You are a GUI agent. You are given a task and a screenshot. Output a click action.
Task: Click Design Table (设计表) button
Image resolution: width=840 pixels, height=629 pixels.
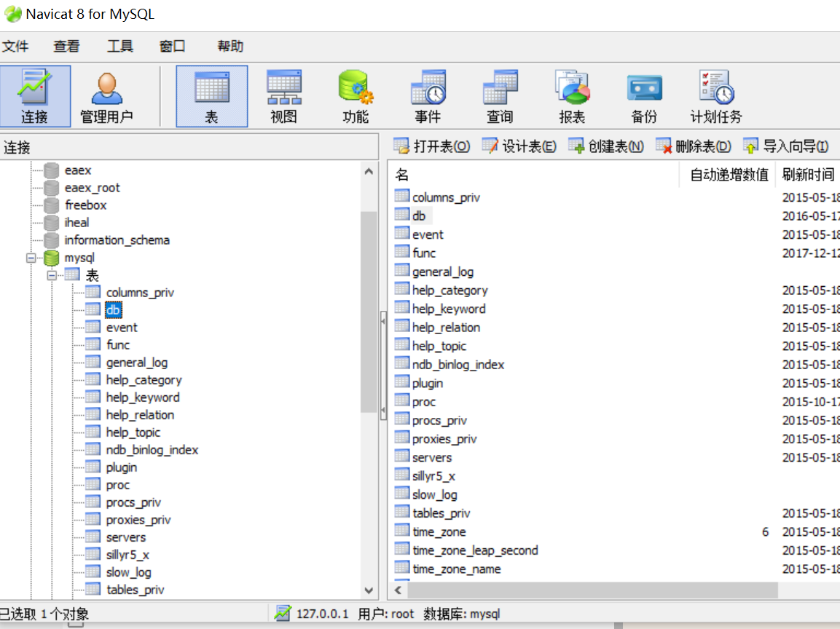pyautogui.click(x=519, y=146)
